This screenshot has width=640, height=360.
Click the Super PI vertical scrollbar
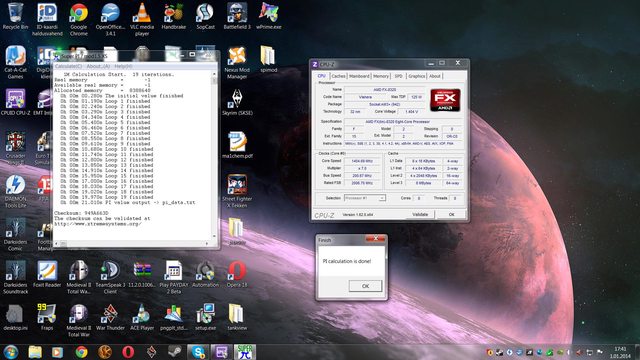coord(214,155)
